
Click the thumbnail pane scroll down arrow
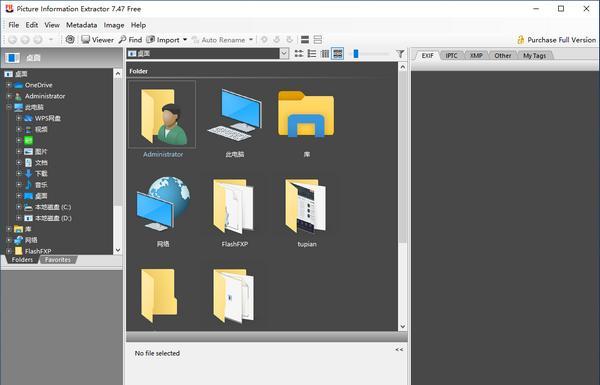(403, 326)
